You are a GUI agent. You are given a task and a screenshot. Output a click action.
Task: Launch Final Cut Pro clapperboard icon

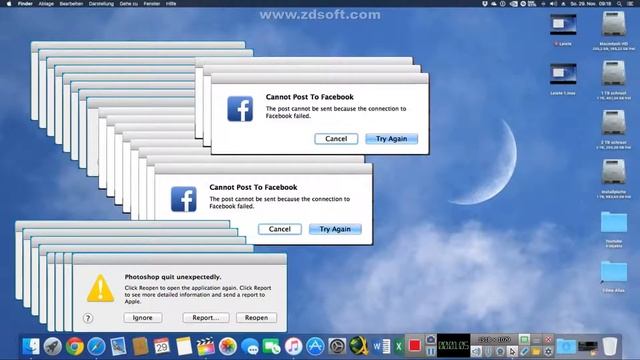[x=205, y=346]
